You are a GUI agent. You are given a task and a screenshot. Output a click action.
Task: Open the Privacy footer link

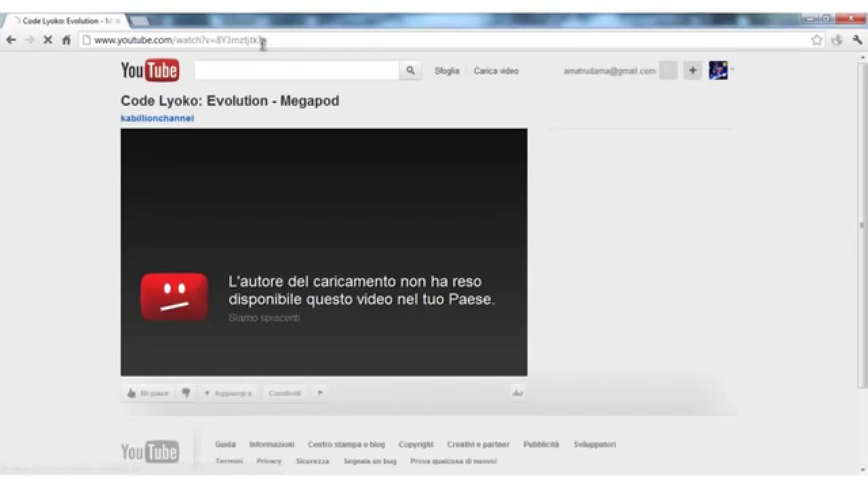pyautogui.click(x=269, y=461)
